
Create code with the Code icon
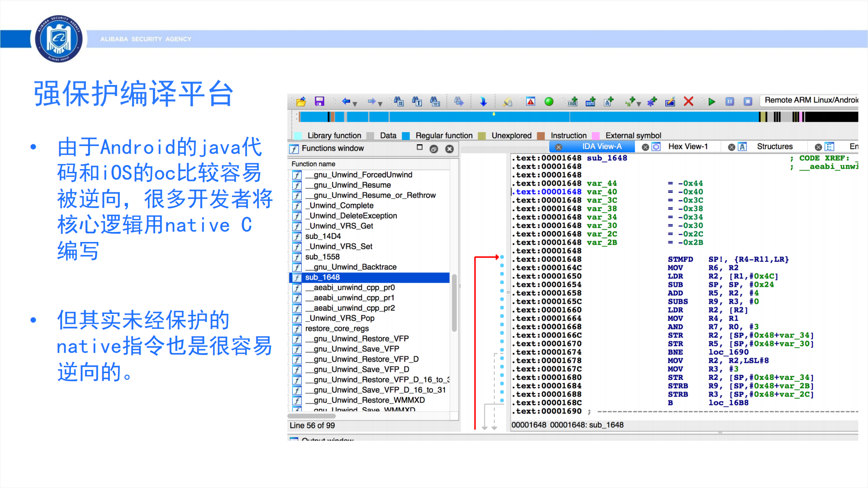click(572, 101)
